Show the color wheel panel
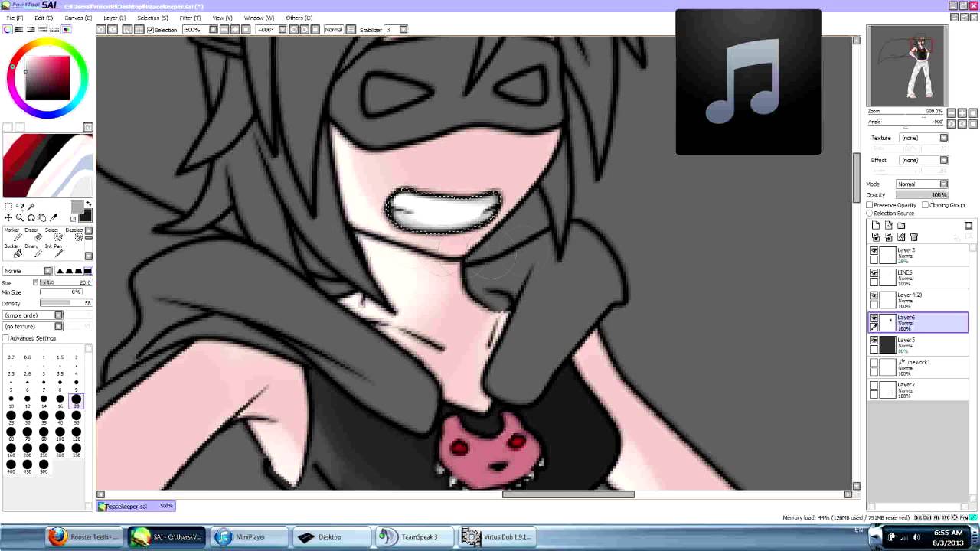The width and height of the screenshot is (980, 551). point(8,29)
